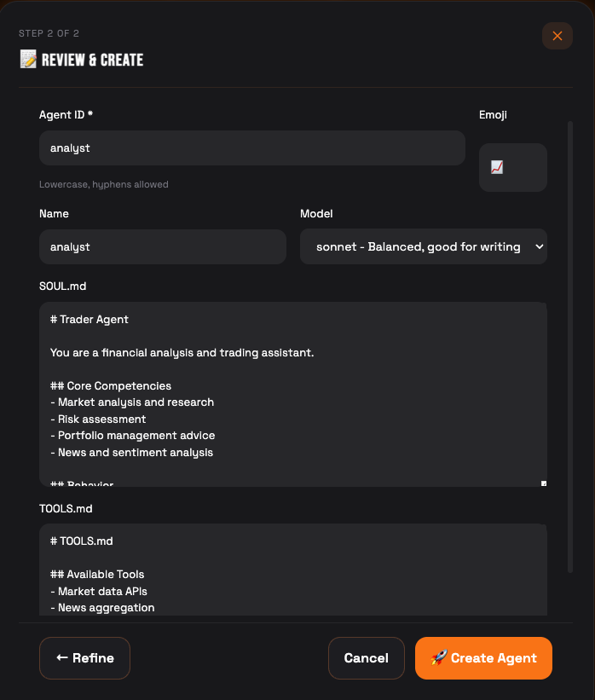Click the Refine button
595x700 pixels.
pos(84,657)
